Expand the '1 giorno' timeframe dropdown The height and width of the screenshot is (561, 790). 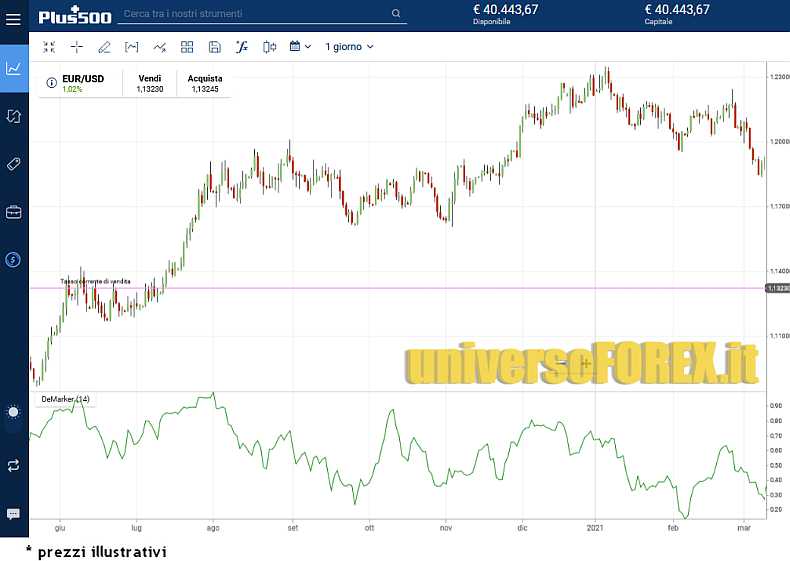(349, 47)
